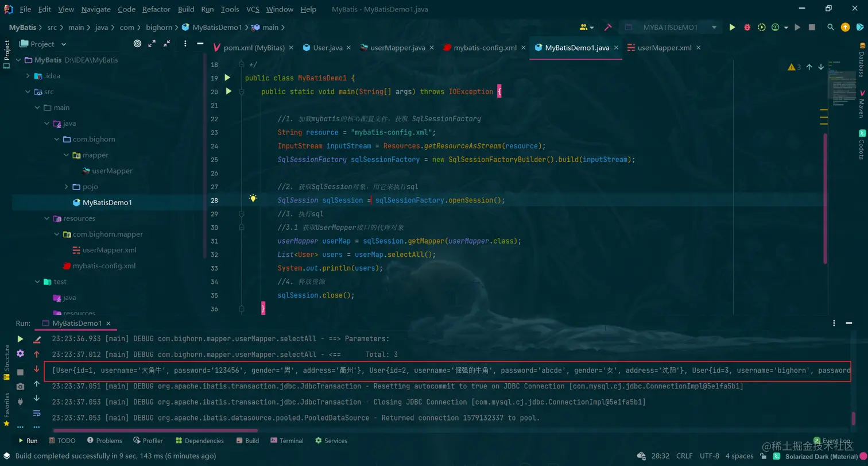Hide the Project tool window
868x466 pixels.
199,44
